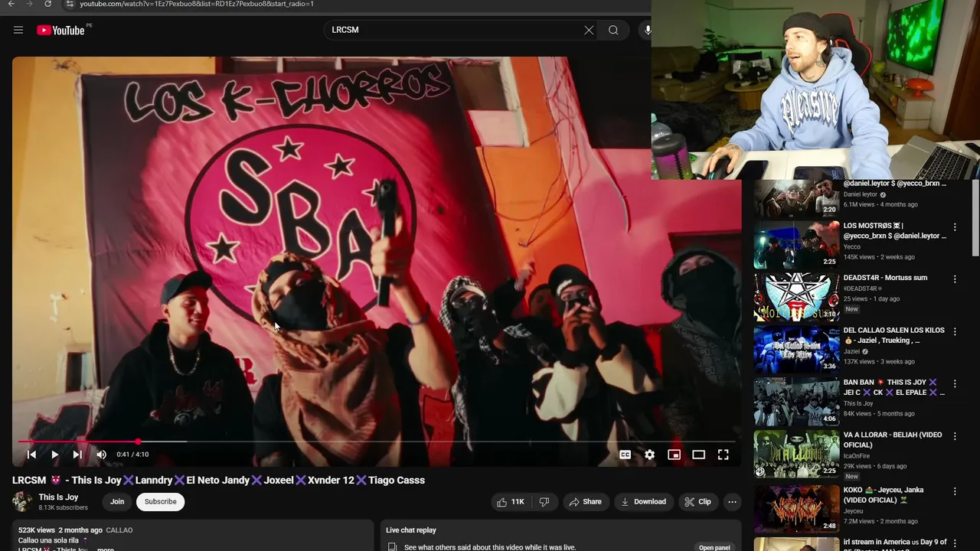Enable miniplayer mode

(x=674, y=455)
